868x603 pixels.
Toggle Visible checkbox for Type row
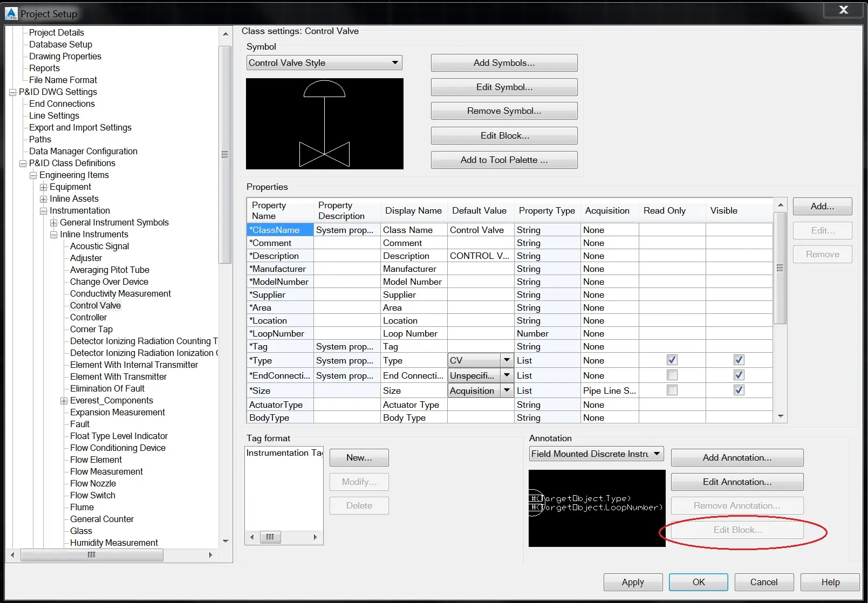tap(739, 360)
